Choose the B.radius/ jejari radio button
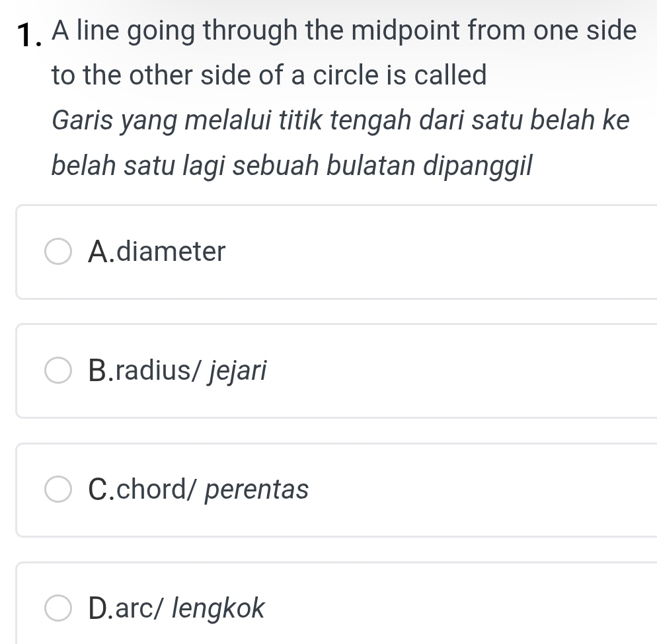Screen dimensions: 657x644 pyautogui.click(x=58, y=371)
